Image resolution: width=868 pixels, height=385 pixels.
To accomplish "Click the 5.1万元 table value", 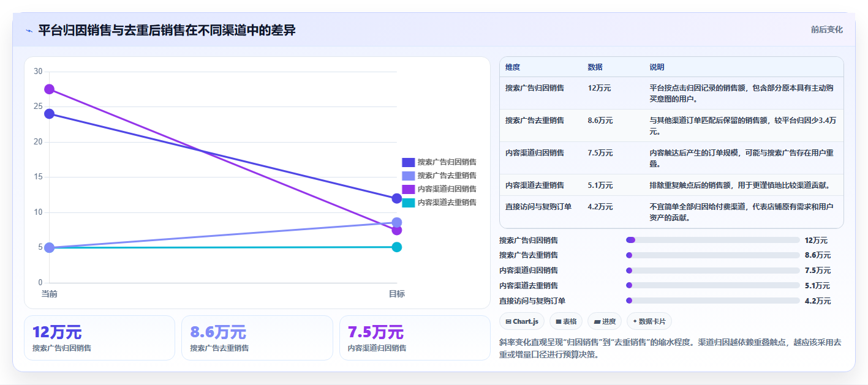I will (x=600, y=185).
